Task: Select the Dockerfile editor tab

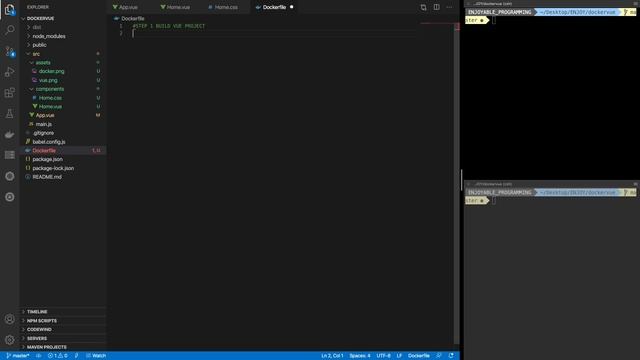Action: coord(274,7)
